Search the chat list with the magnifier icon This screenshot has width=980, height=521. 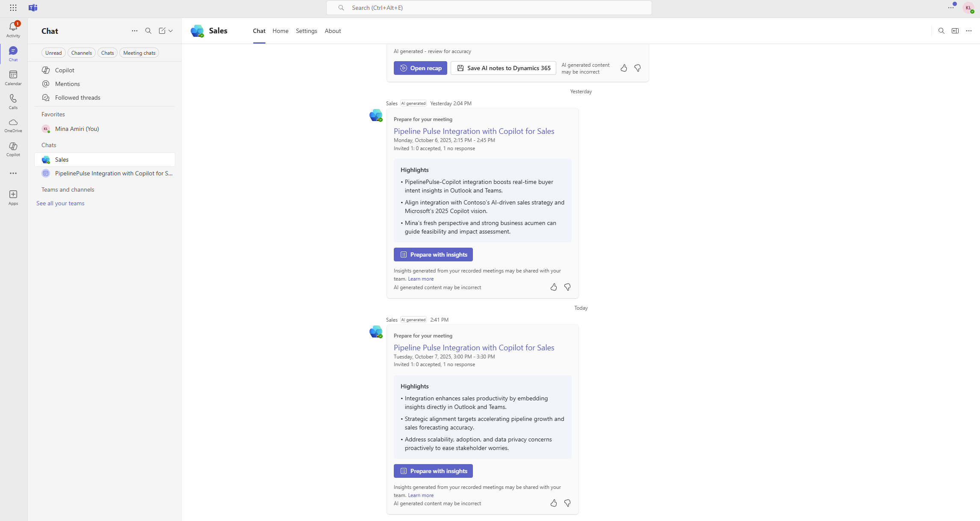148,31
